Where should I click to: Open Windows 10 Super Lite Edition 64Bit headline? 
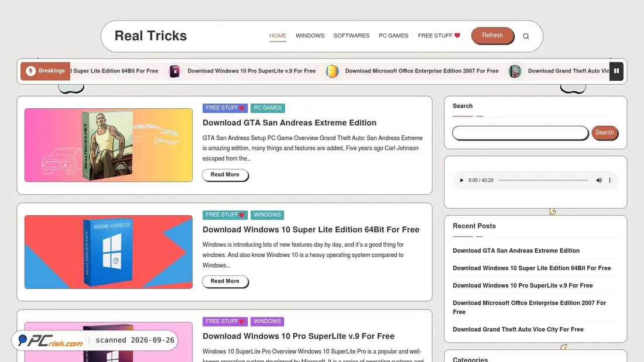[x=311, y=229]
